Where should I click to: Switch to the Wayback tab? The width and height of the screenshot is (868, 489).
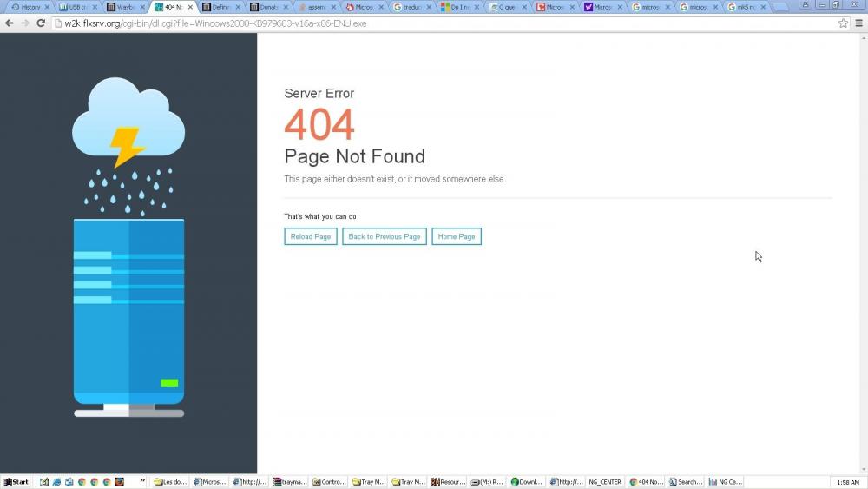[x=125, y=7]
